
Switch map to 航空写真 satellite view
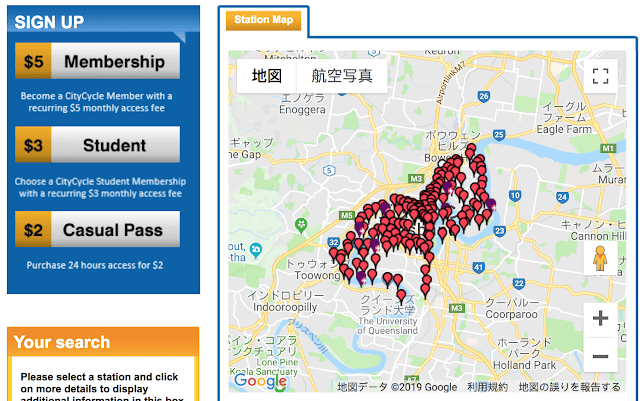342,76
